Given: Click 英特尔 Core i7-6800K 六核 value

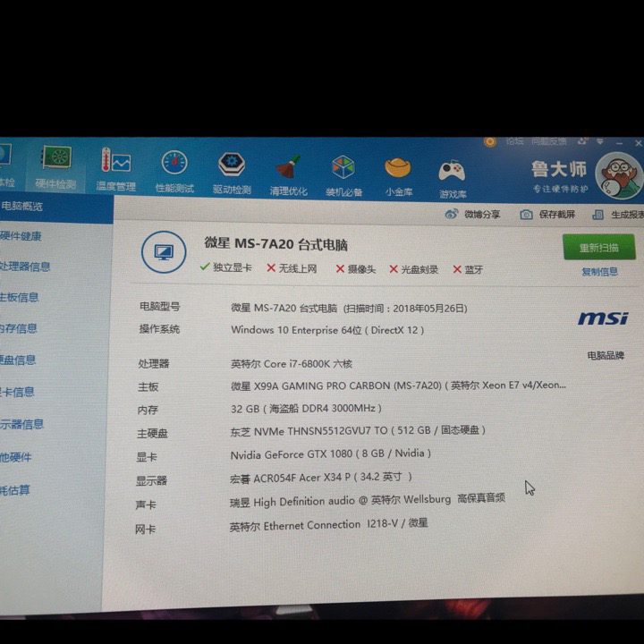Looking at the screenshot, I should [292, 364].
